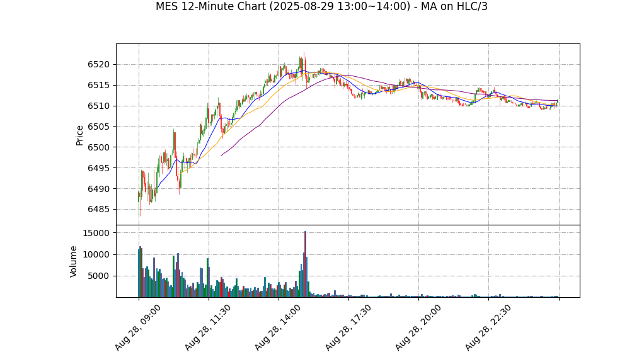The image size is (644, 362).
Task: Click the 6500 price axis label
Action: 98,148
